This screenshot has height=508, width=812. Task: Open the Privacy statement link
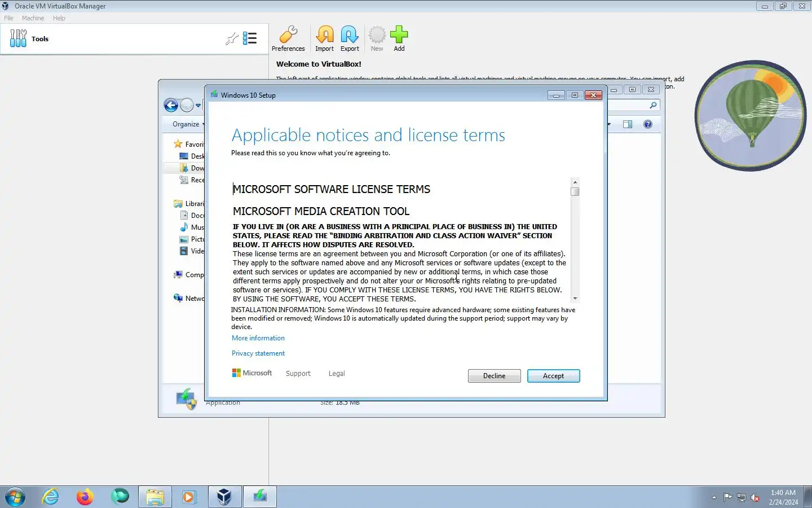258,353
